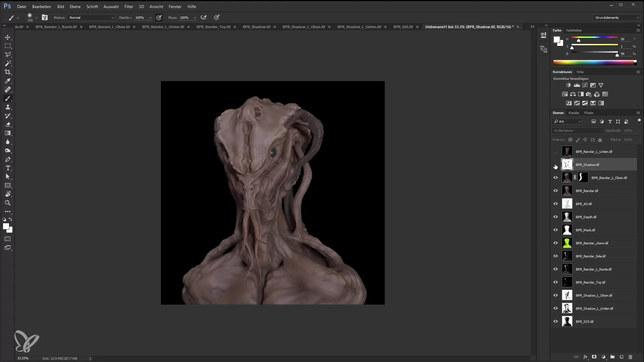Select the Path Selection tool
This screenshot has height=362, width=644.
pyautogui.click(x=8, y=177)
